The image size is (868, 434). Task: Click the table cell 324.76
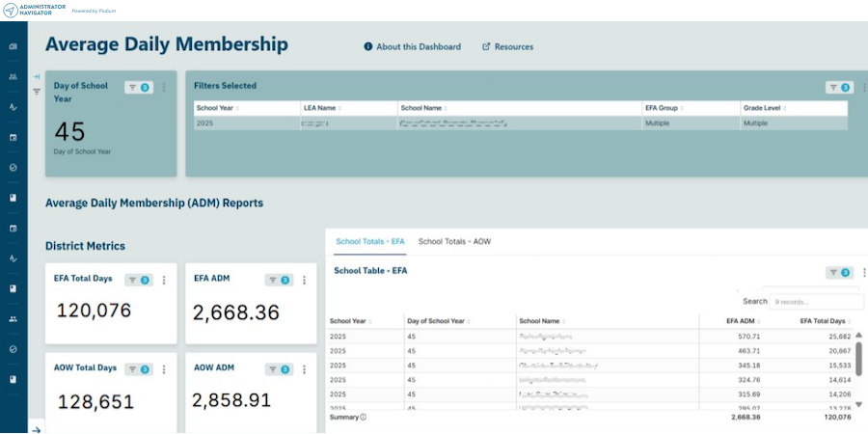[749, 380]
